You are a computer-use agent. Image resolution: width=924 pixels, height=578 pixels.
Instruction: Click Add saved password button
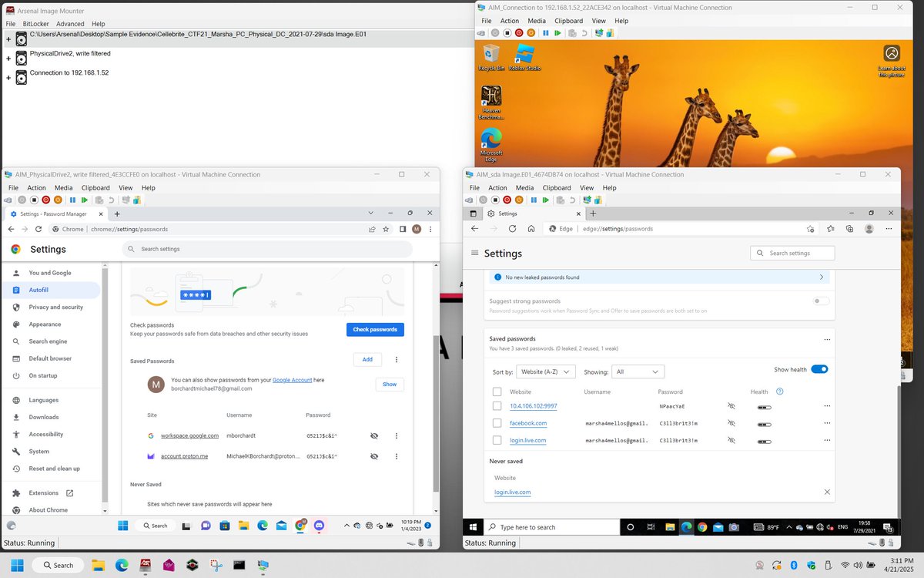367,359
